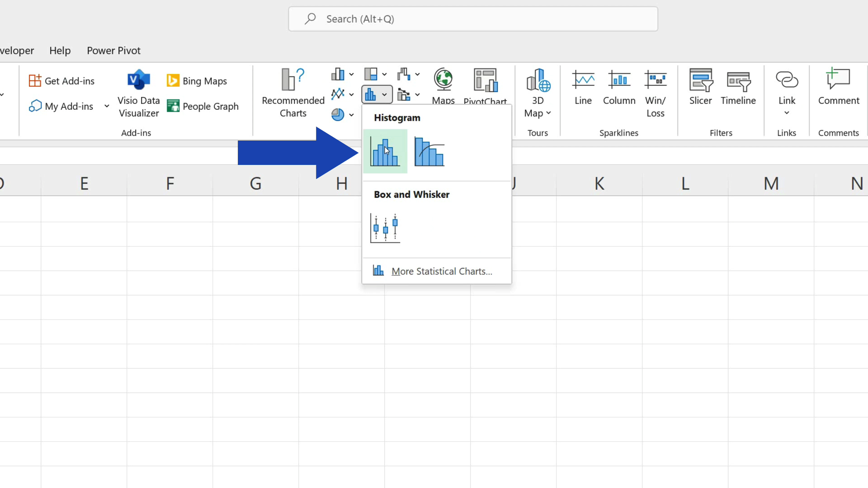Open Recommended Charts
Screen dimensions: 868x488
(x=292, y=92)
